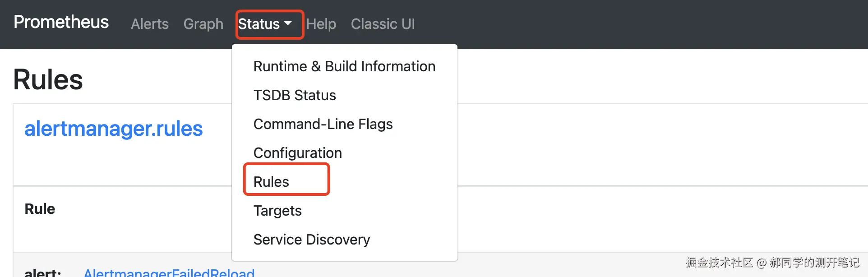
Task: Go to the Graph page
Action: pyautogui.click(x=203, y=24)
